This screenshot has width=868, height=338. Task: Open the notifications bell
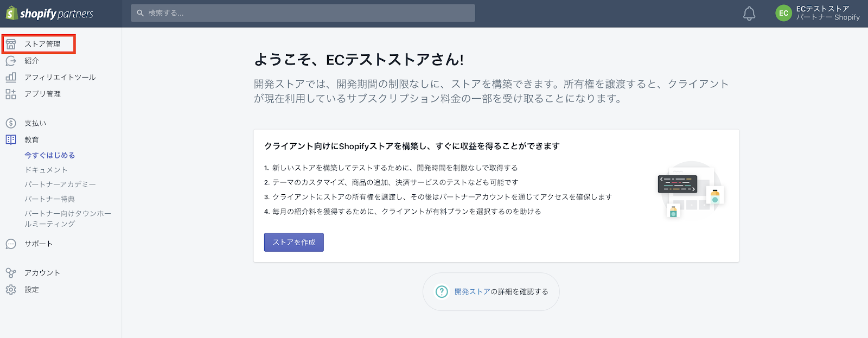pos(749,14)
